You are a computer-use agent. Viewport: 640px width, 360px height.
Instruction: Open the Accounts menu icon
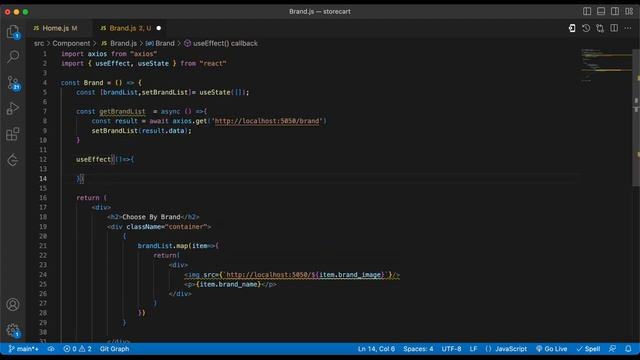13,304
